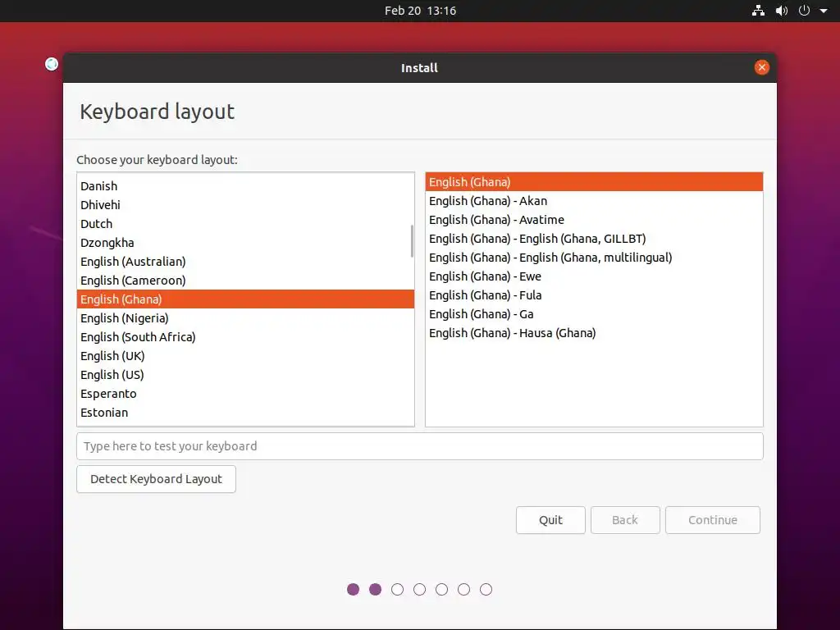The image size is (840, 630).
Task: Select English (Ghana) variant in right list
Action: (594, 182)
